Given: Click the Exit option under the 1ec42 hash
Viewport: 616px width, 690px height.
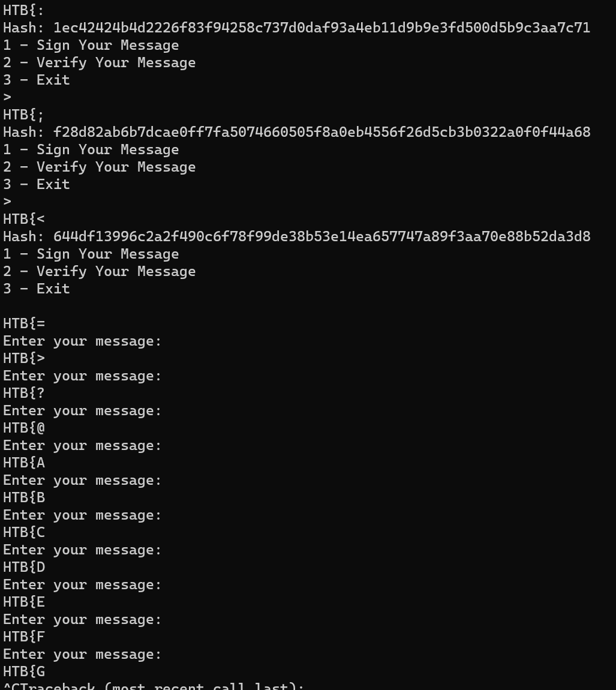Looking at the screenshot, I should pyautogui.click(x=53, y=80).
